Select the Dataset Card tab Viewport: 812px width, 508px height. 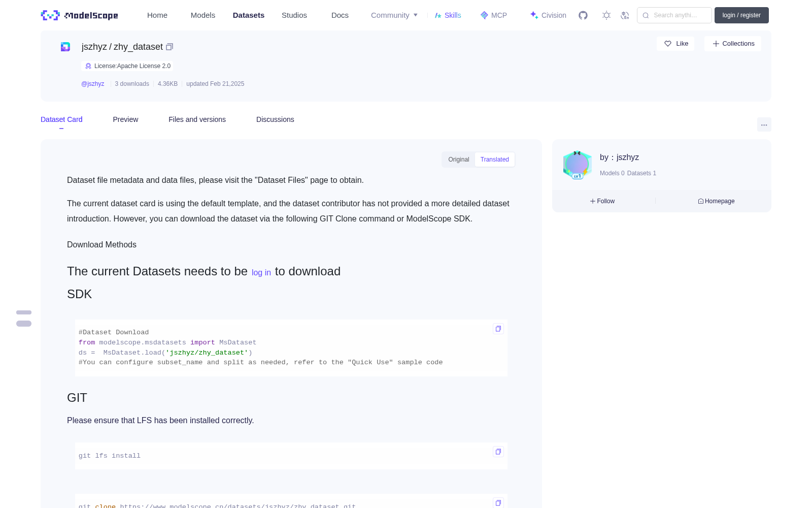point(61,119)
